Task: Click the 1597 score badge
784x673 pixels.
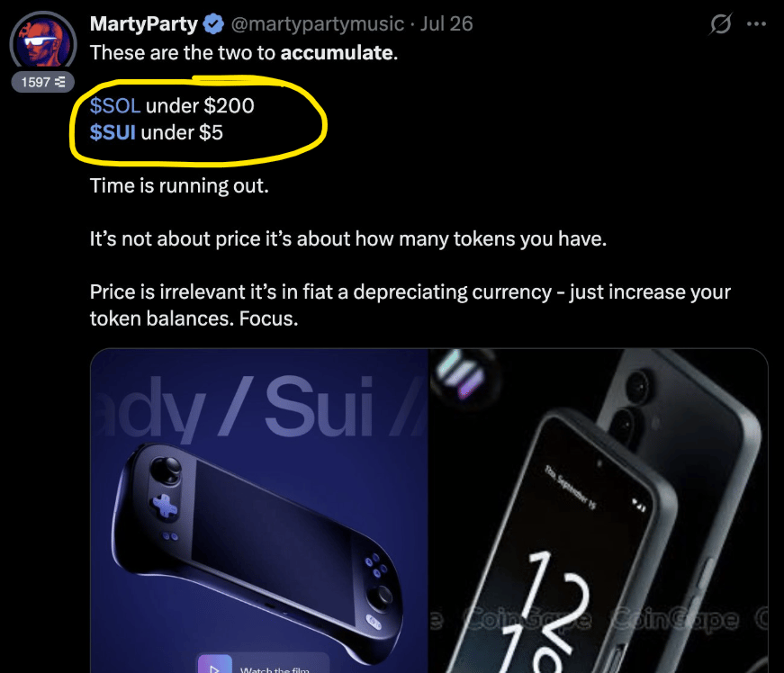Action: pyautogui.click(x=43, y=82)
